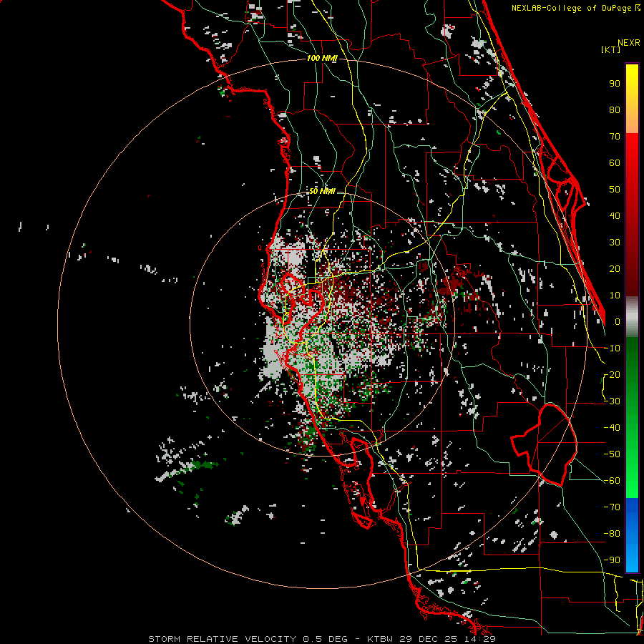Click the 90 value on velocity scale
The width and height of the screenshot is (644, 644).
615,84
